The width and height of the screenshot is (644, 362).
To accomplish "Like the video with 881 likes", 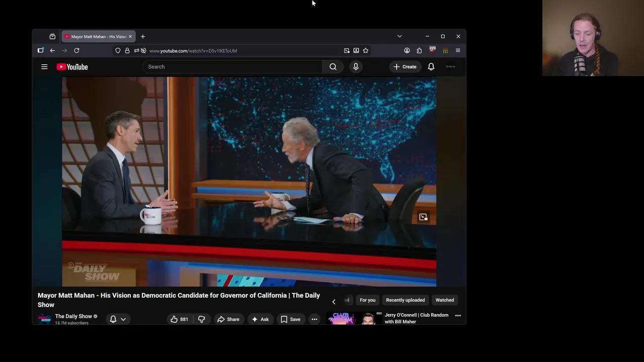I will 179,319.
